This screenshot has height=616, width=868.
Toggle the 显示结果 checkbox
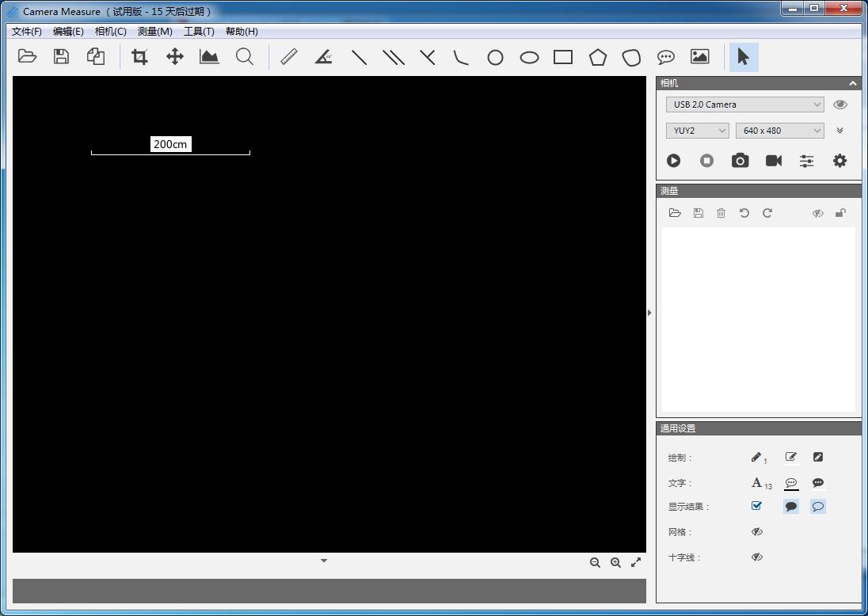coord(757,506)
